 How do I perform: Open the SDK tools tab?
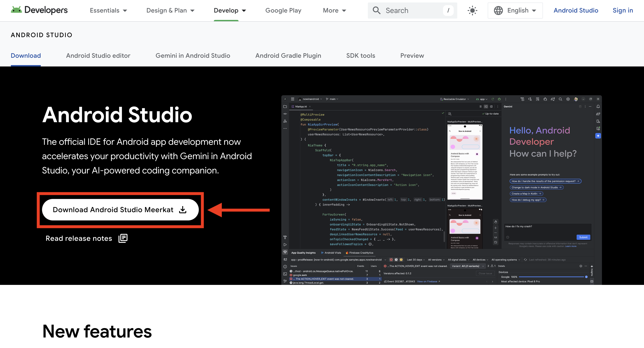(x=360, y=56)
